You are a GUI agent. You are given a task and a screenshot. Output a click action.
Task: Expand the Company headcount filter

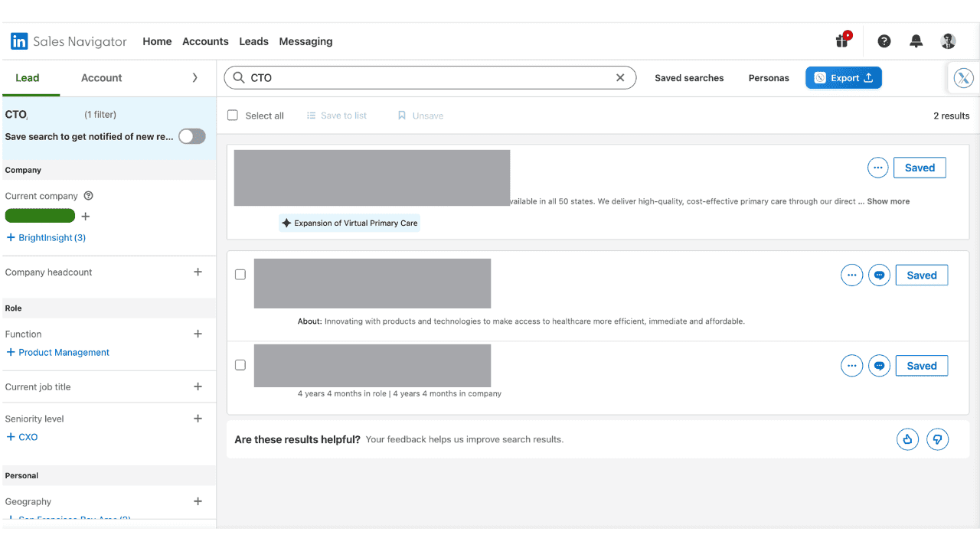198,272
